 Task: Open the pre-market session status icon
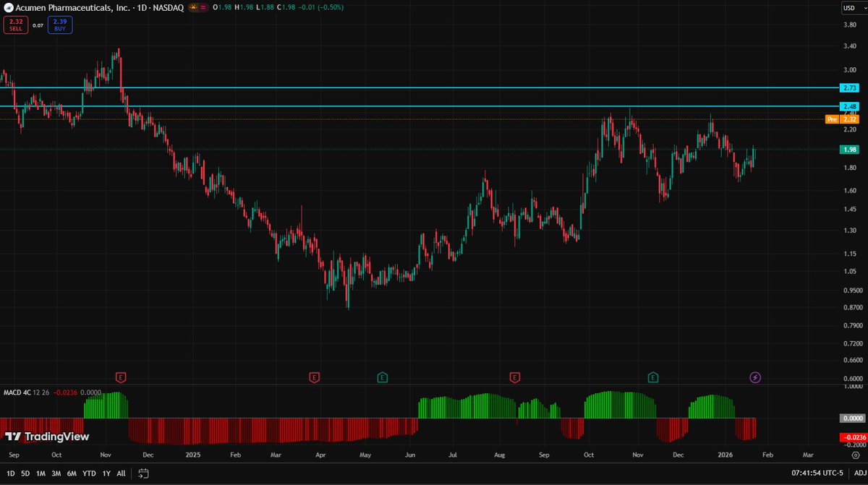pyautogui.click(x=194, y=7)
